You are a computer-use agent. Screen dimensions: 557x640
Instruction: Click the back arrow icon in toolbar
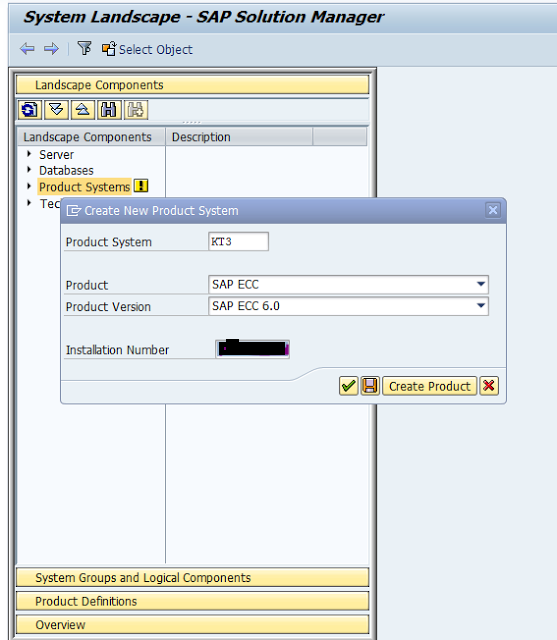click(x=27, y=49)
